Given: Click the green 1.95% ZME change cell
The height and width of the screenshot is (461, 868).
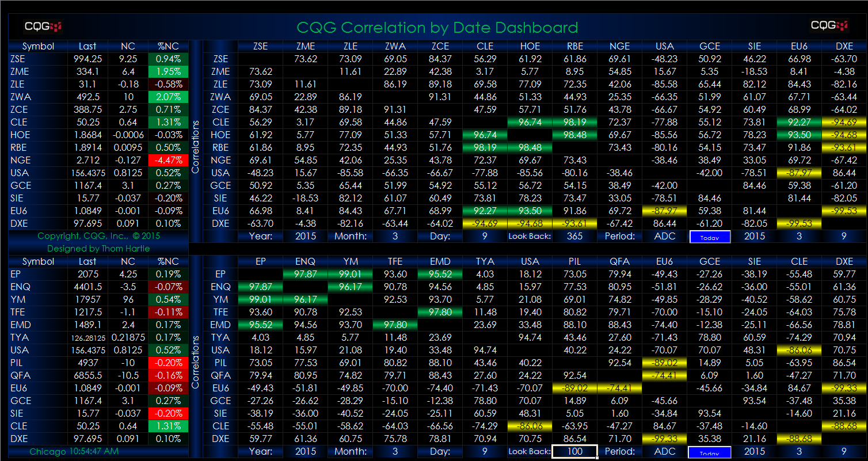Looking at the screenshot, I should [168, 71].
